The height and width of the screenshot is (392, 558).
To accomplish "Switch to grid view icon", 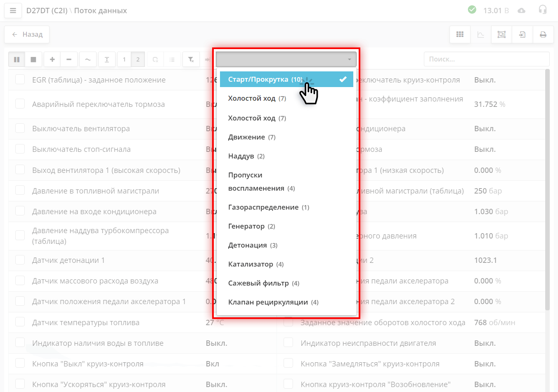I will click(460, 35).
